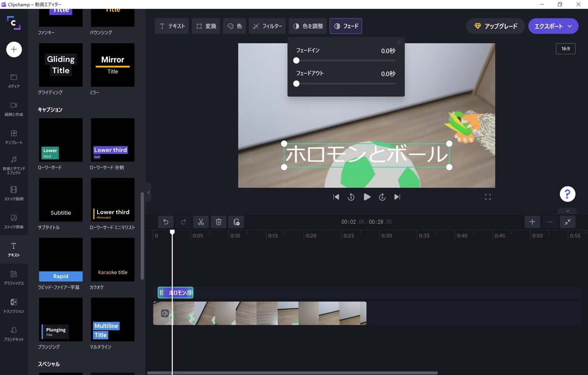588x375 pixels.
Task: Click the text sidebar vertical scrollbar
Action: tap(142, 235)
